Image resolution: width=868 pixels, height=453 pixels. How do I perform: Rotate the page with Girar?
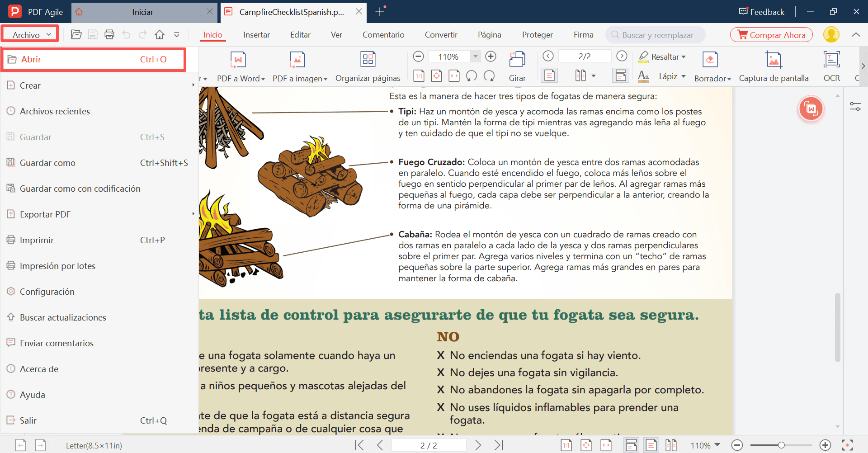coord(517,66)
